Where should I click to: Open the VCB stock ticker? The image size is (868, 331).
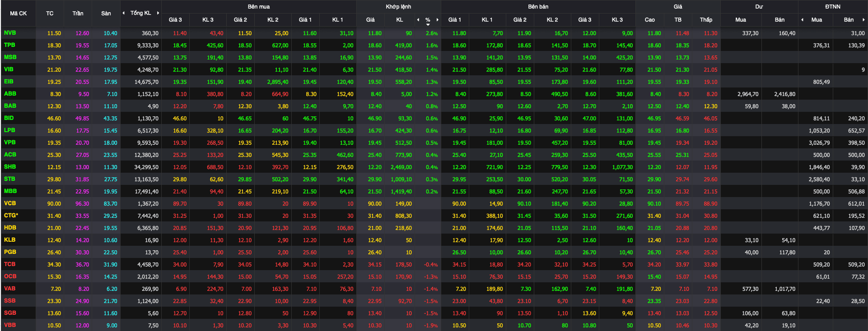pyautogui.click(x=10, y=203)
